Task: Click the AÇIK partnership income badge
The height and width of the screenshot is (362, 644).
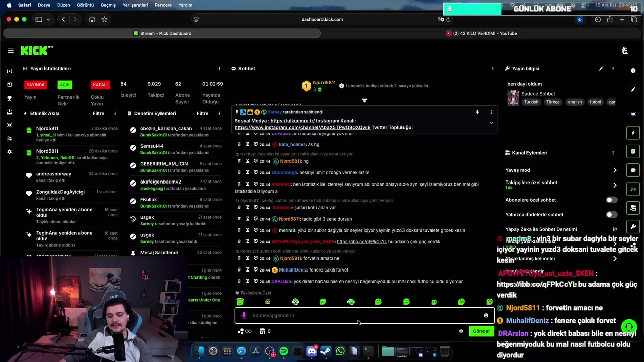Action: click(65, 85)
